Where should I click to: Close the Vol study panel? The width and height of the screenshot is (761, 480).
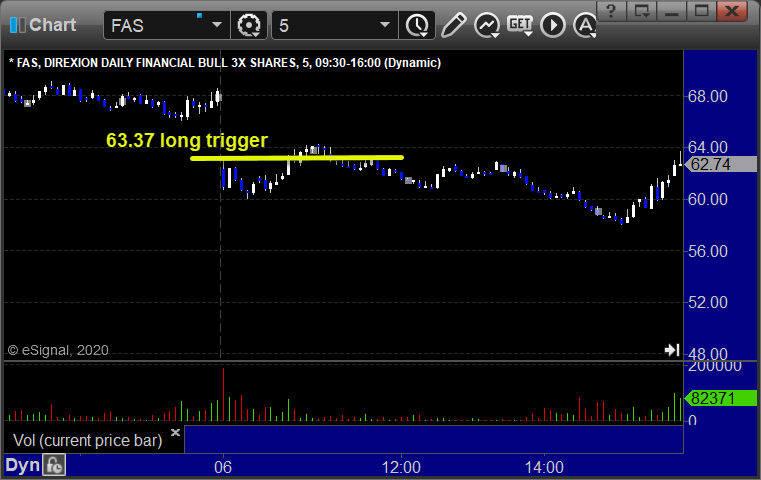pos(175,432)
